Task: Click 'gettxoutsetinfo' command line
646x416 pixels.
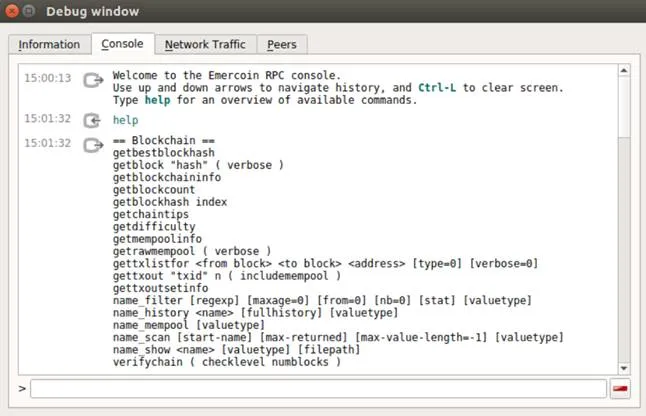Action: 160,288
